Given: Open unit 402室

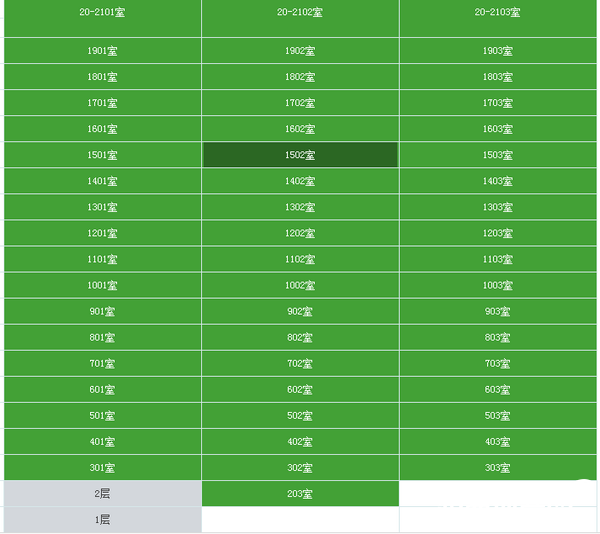Looking at the screenshot, I should click(x=300, y=441).
